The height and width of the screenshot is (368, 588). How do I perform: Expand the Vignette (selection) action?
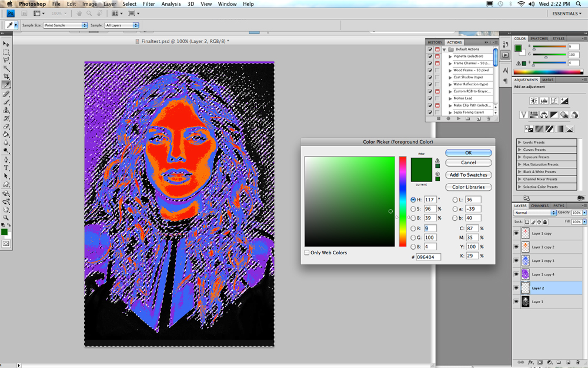pyautogui.click(x=450, y=57)
